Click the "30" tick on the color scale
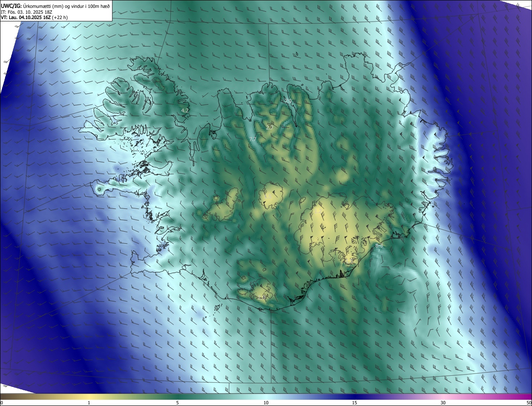This screenshot has width=532, height=406. [443, 403]
